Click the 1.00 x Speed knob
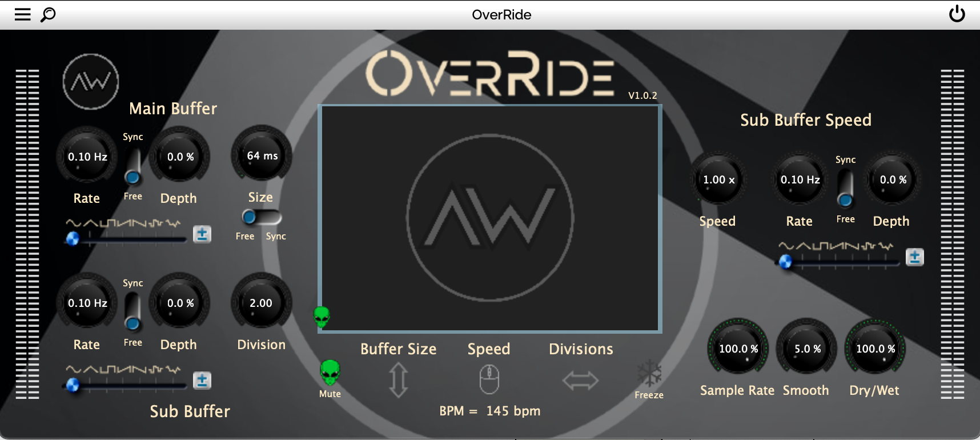Image resolution: width=980 pixels, height=440 pixels. [x=718, y=179]
